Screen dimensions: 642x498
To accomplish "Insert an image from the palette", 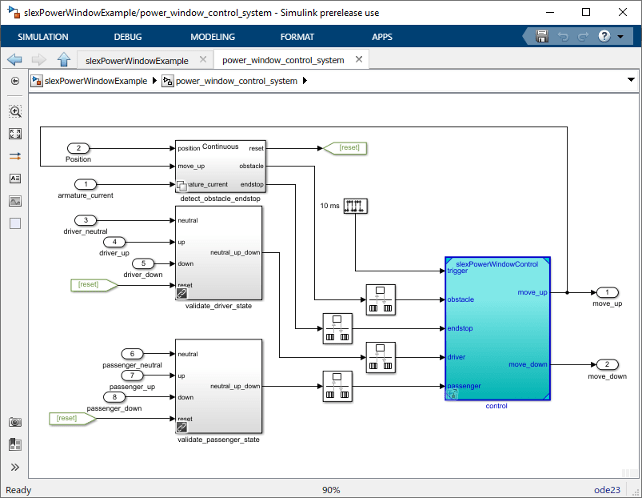I will (x=15, y=201).
